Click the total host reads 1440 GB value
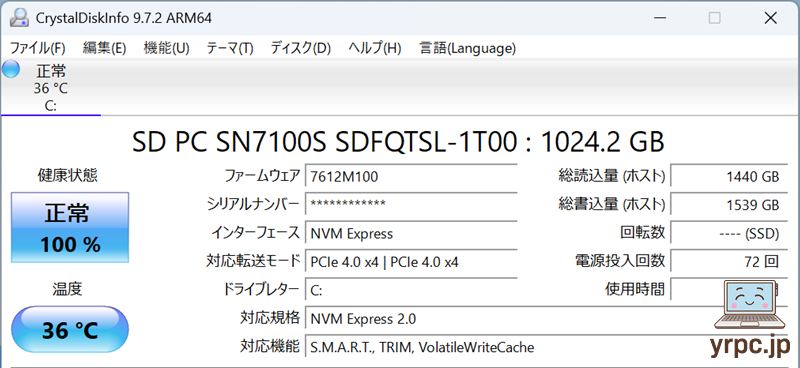 pos(729,177)
